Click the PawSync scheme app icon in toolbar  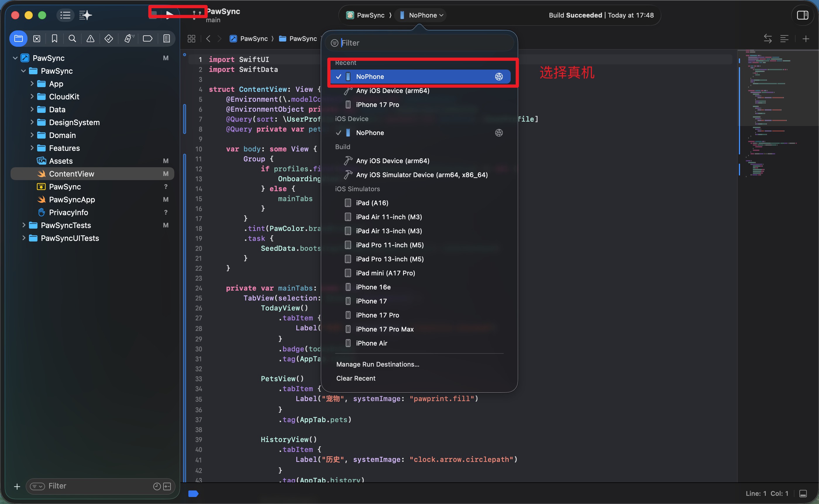350,15
